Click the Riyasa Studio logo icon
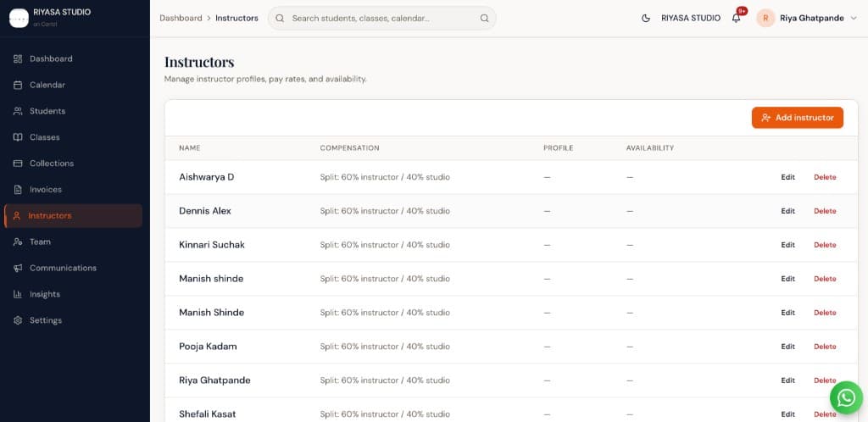Image resolution: width=868 pixels, height=422 pixels. tap(19, 19)
